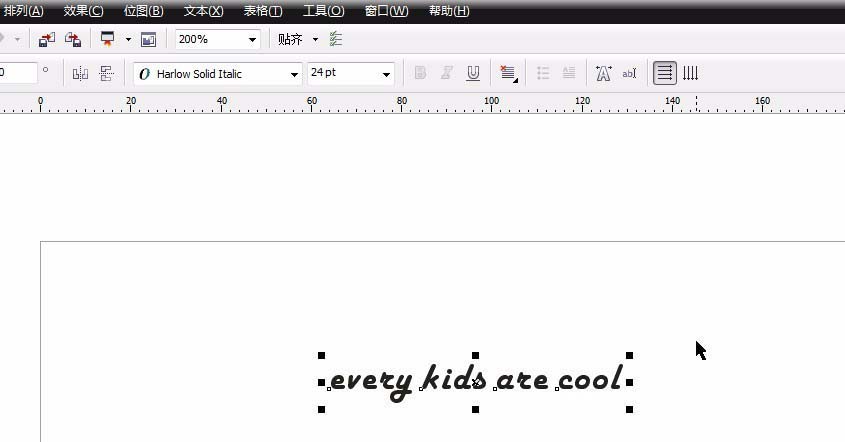Toggle bold formatting
The width and height of the screenshot is (845, 442).
pos(420,73)
